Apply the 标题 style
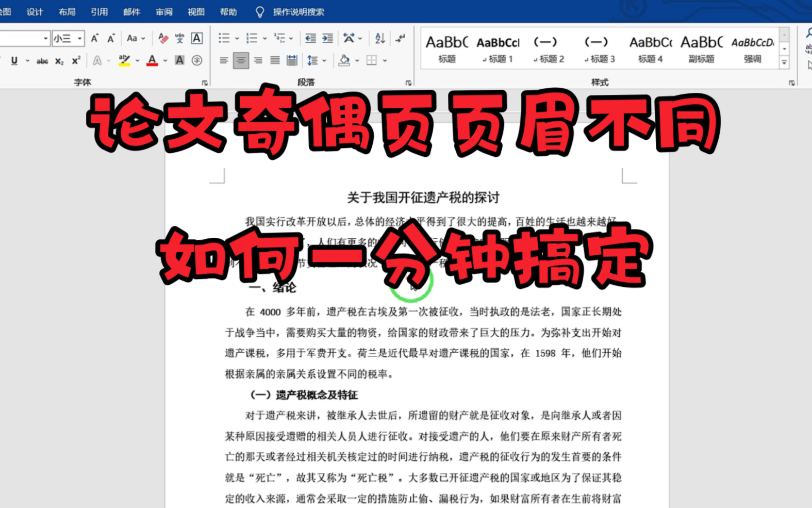Viewport: 812px width, 508px height. pos(447,49)
